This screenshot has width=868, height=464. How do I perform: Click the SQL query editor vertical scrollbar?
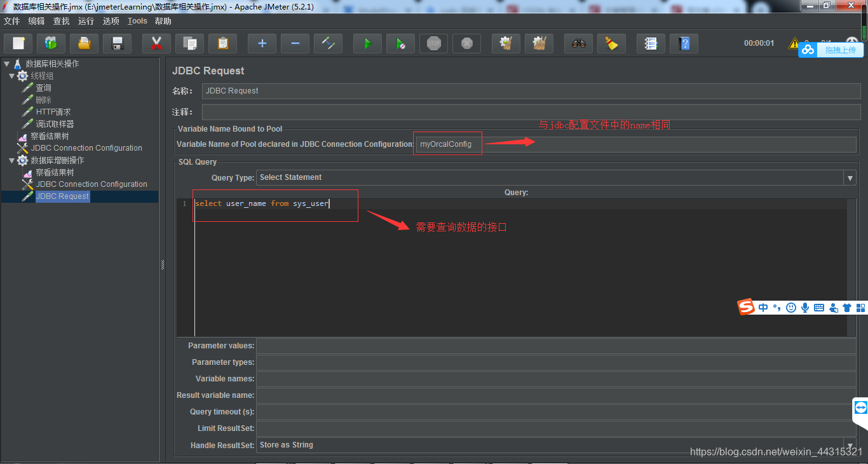tap(851, 267)
